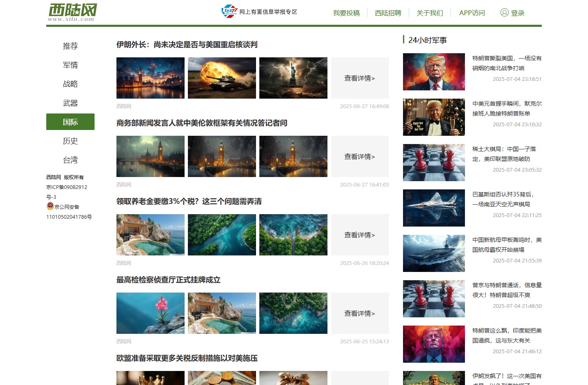Select the 武器 sidebar category
The image size is (588, 385).
70,103
